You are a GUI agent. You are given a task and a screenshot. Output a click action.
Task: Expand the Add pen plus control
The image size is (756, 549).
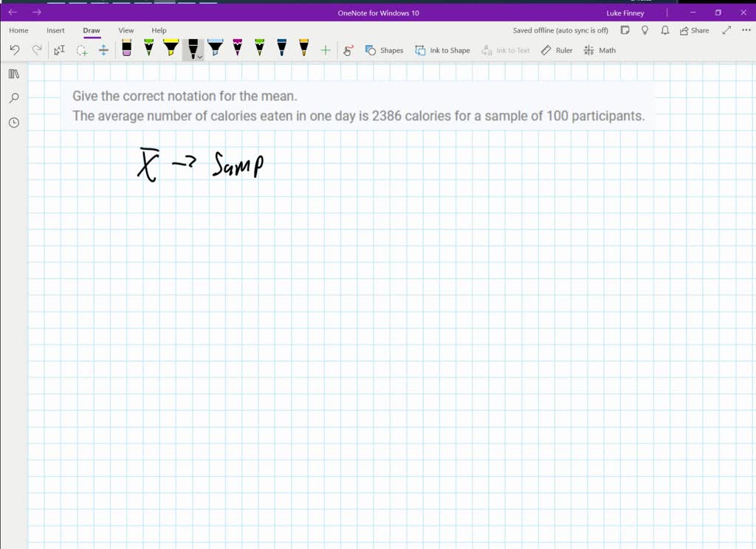[x=325, y=50]
